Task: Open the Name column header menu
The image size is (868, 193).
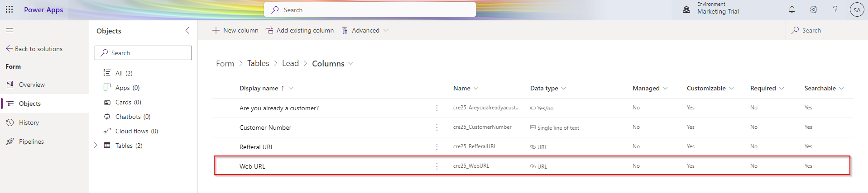Action: pyautogui.click(x=466, y=88)
